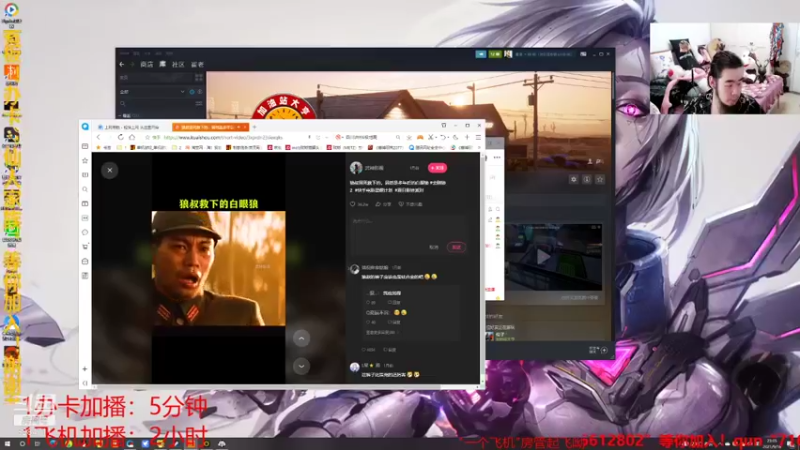Open the scissors screenshot tool in browser toolbar

pyautogui.click(x=431, y=137)
